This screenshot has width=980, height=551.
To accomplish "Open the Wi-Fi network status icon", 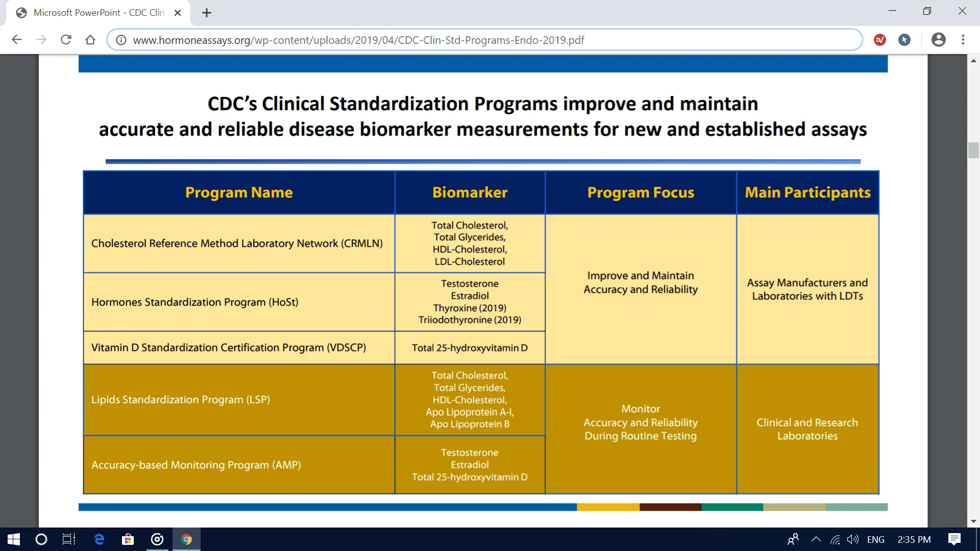I will 835,539.
